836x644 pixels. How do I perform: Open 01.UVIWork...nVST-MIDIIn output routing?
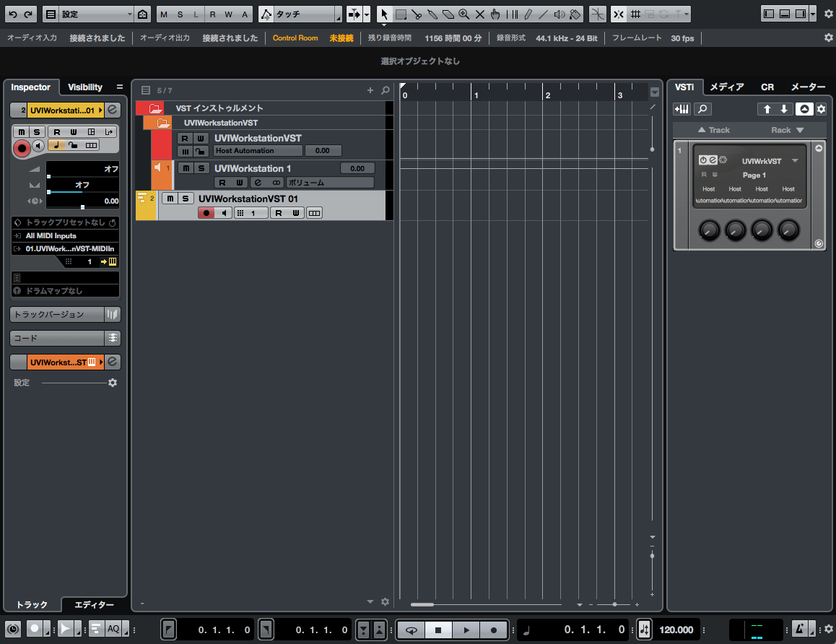(65, 248)
